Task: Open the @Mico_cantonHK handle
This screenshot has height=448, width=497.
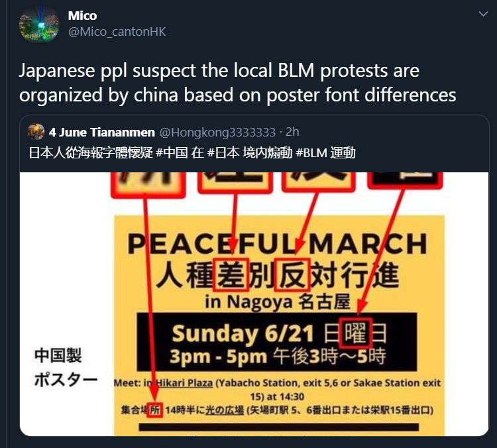Action: [117, 32]
